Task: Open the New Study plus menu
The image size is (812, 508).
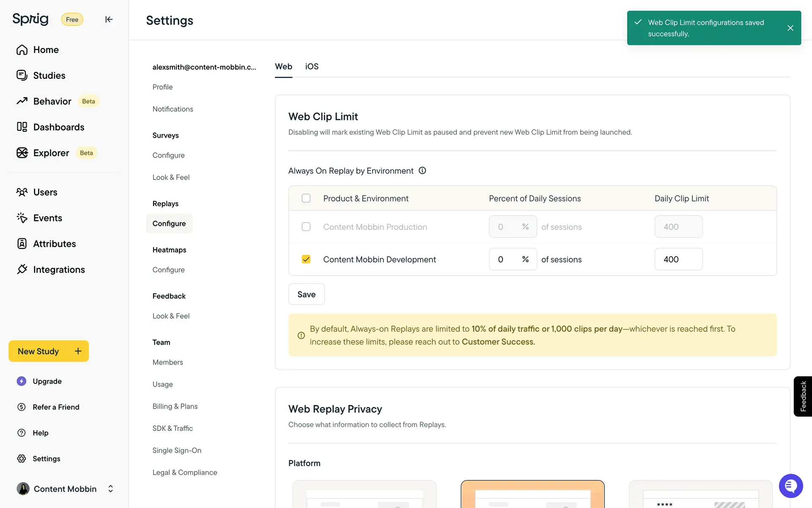Action: click(x=78, y=351)
